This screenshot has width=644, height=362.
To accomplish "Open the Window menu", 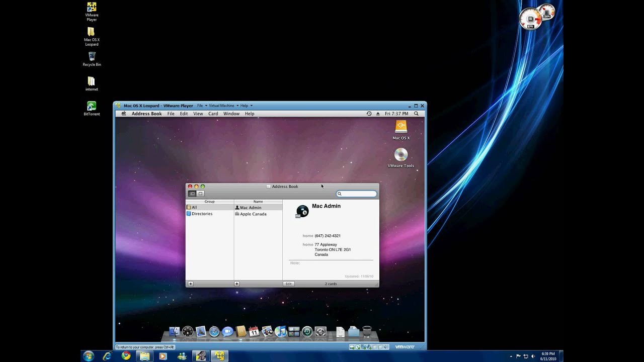I will (231, 114).
